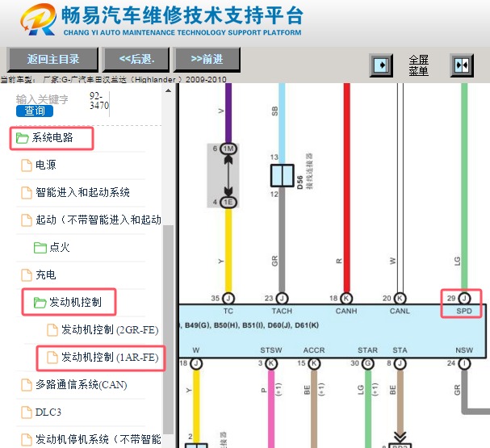Click the sidebar vertical scrollbar thumb

click(x=168, y=329)
